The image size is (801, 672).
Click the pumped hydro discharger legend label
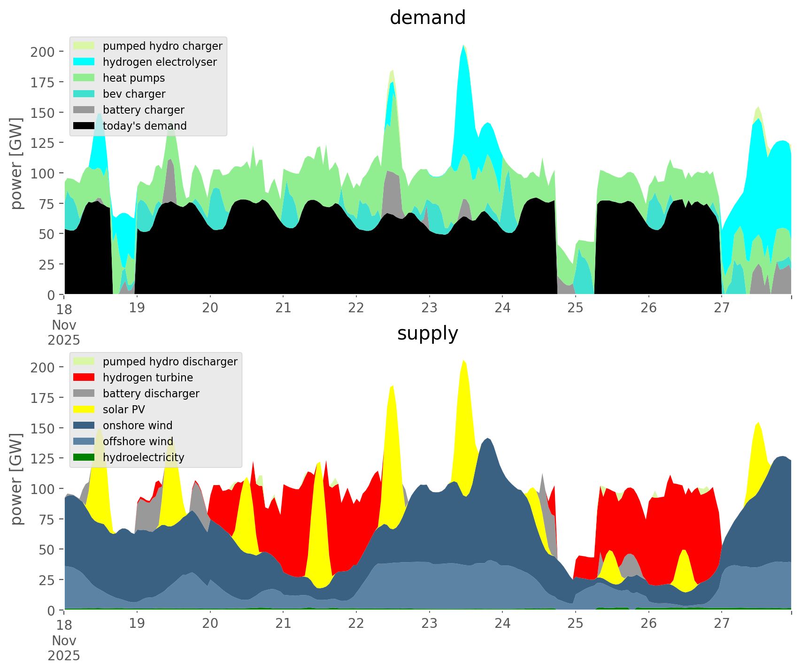coord(170,362)
